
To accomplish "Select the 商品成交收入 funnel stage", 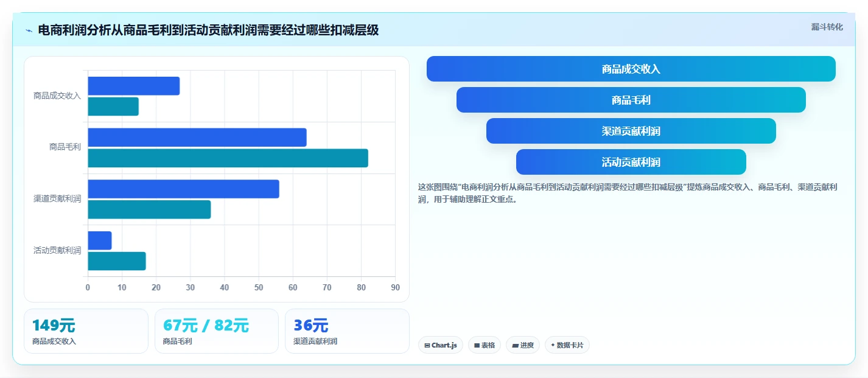I will pyautogui.click(x=631, y=69).
